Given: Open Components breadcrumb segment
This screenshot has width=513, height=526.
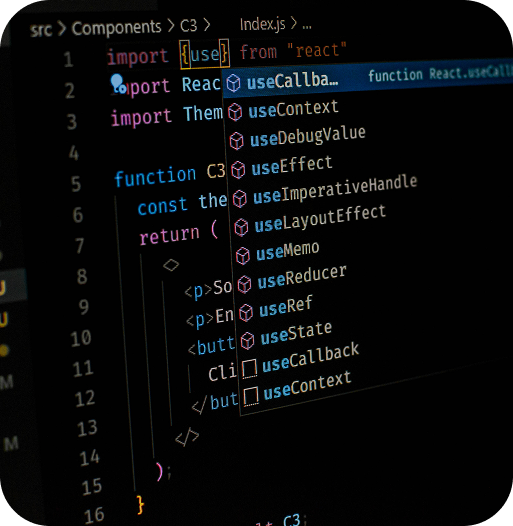Looking at the screenshot, I should 116,28.
